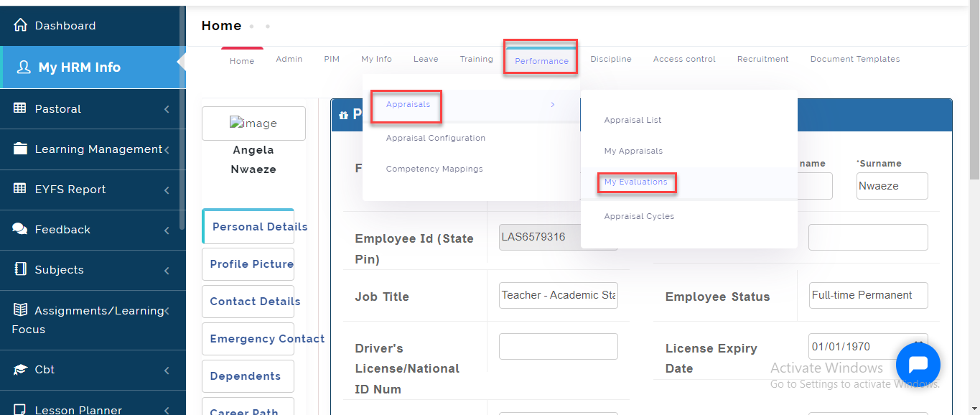Screen dimensions: 980x415
Task: Expand the EYFS Report chevron
Action: click(x=167, y=190)
